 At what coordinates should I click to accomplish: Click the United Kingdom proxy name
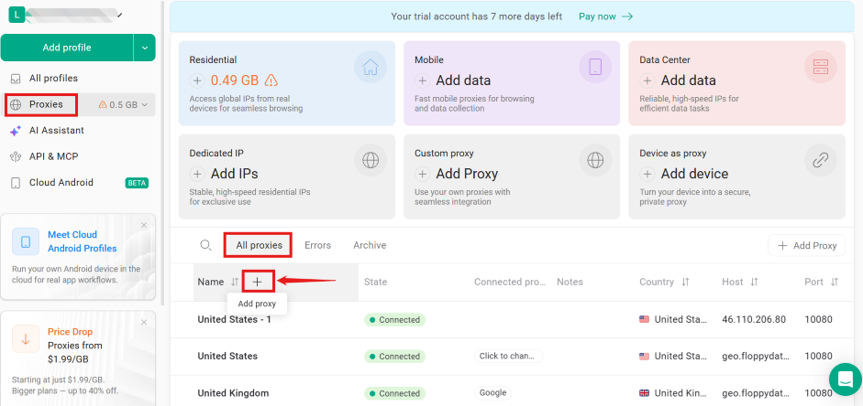point(233,393)
